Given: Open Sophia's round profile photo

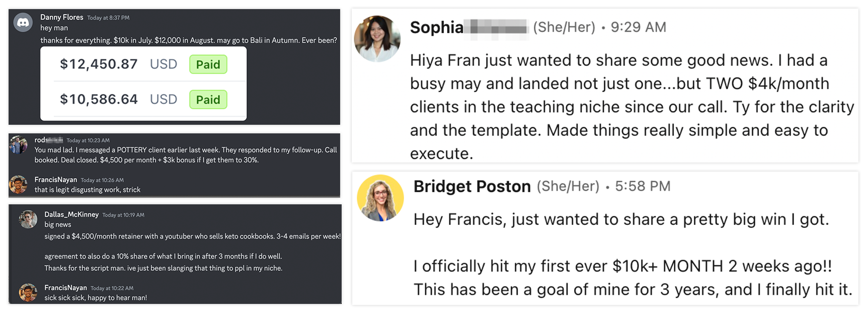Looking at the screenshot, I should click(x=377, y=39).
